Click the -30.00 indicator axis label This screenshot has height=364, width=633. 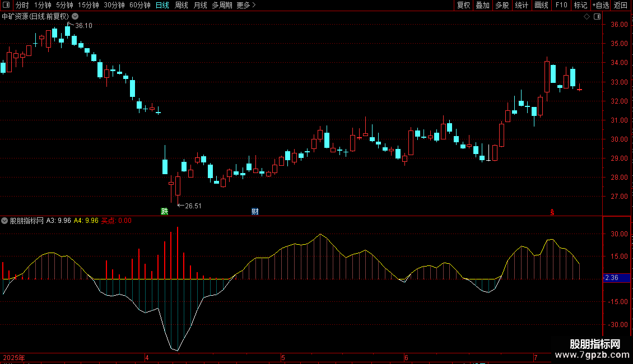click(x=618, y=324)
